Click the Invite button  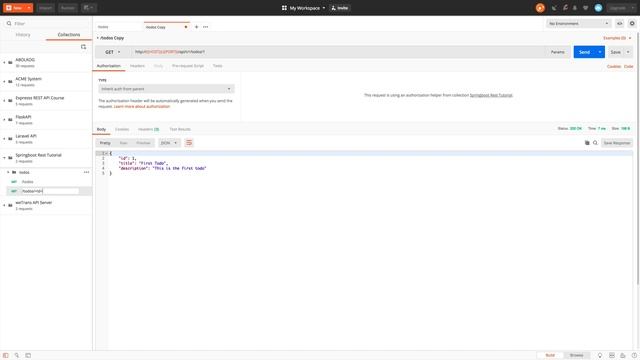tap(340, 8)
